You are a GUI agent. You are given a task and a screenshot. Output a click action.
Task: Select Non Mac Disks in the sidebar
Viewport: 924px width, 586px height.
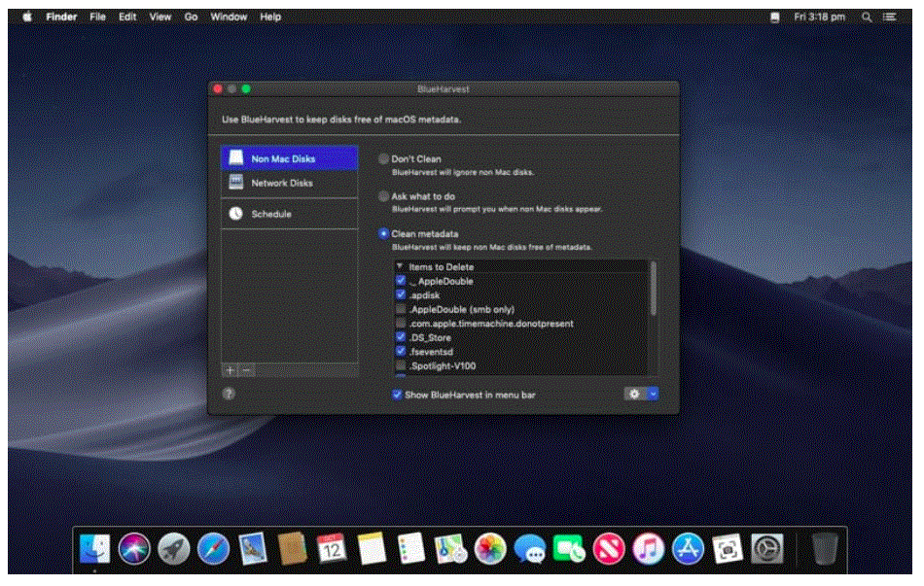(x=289, y=158)
